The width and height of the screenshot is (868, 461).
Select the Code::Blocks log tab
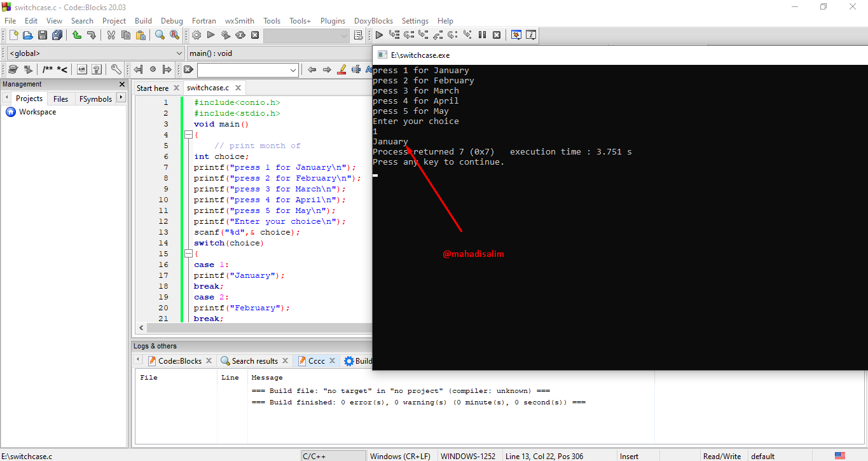180,361
